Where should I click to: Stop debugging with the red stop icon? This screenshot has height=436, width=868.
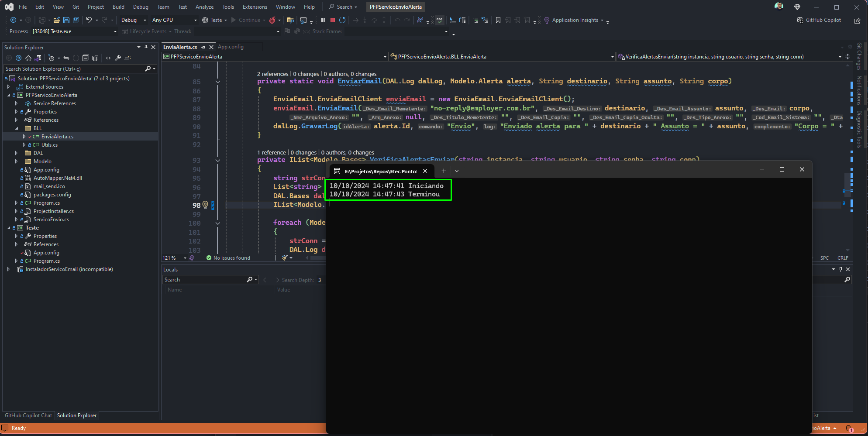[x=333, y=20]
